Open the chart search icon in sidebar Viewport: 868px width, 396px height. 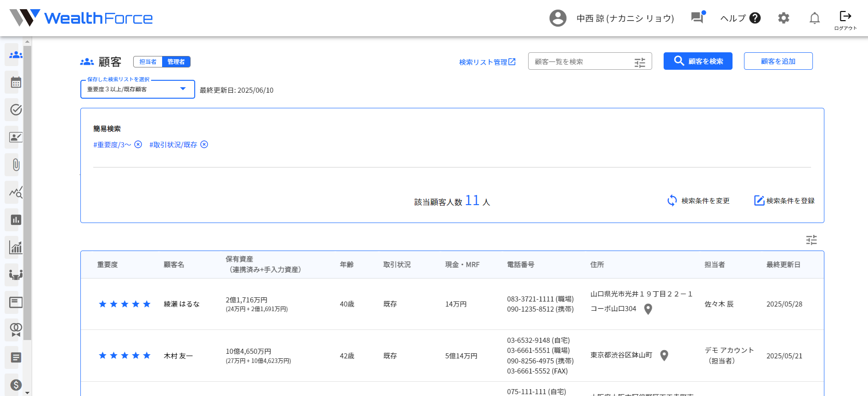pos(16,192)
